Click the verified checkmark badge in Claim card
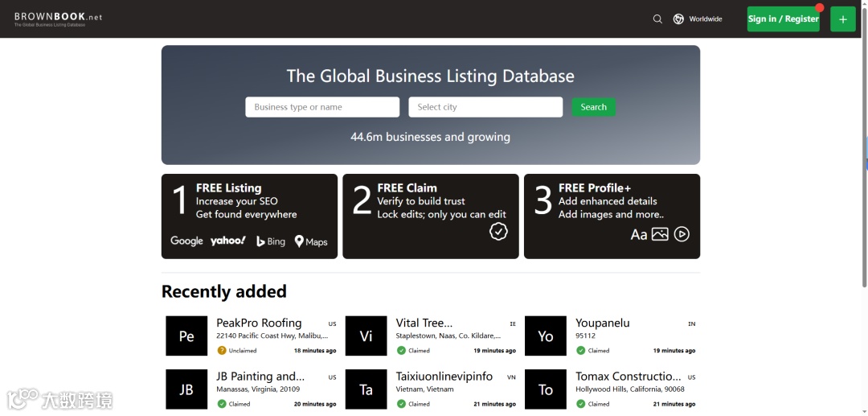The height and width of the screenshot is (416, 868). pyautogui.click(x=498, y=232)
